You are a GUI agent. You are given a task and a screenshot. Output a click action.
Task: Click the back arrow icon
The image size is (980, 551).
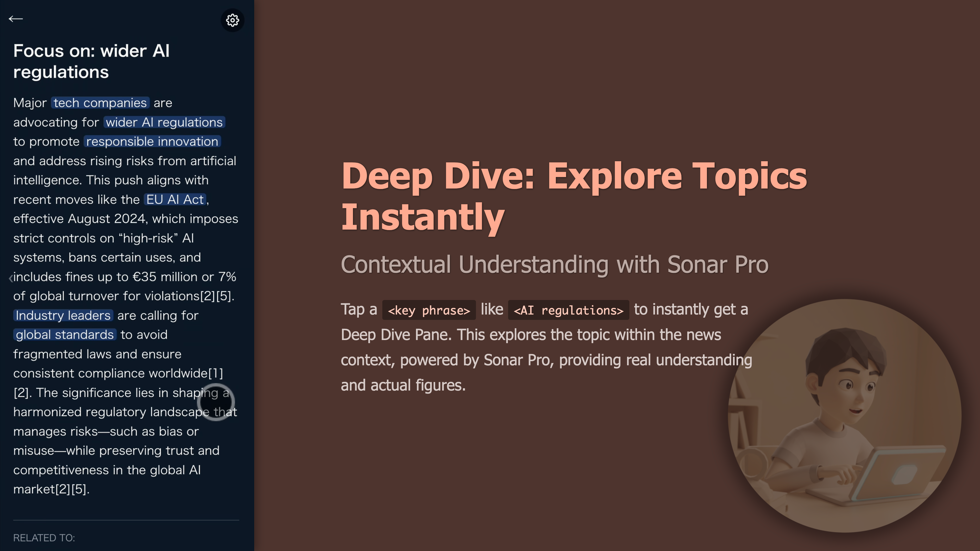pyautogui.click(x=16, y=19)
